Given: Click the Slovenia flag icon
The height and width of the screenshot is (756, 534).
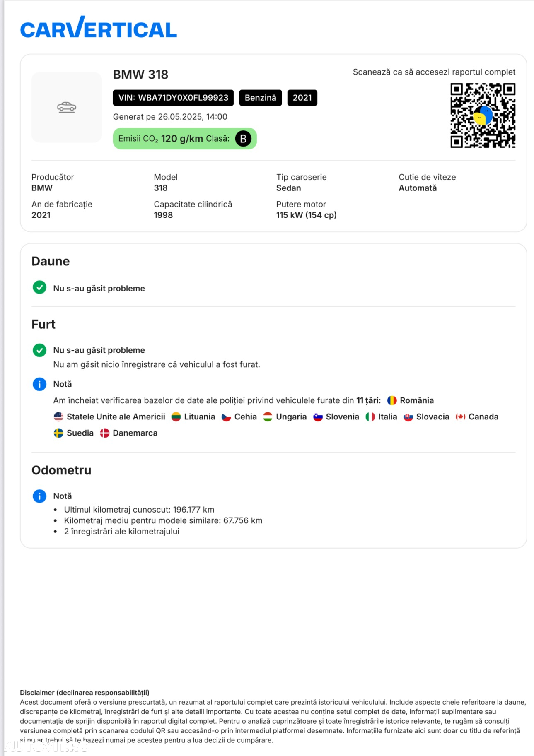Looking at the screenshot, I should 318,417.
